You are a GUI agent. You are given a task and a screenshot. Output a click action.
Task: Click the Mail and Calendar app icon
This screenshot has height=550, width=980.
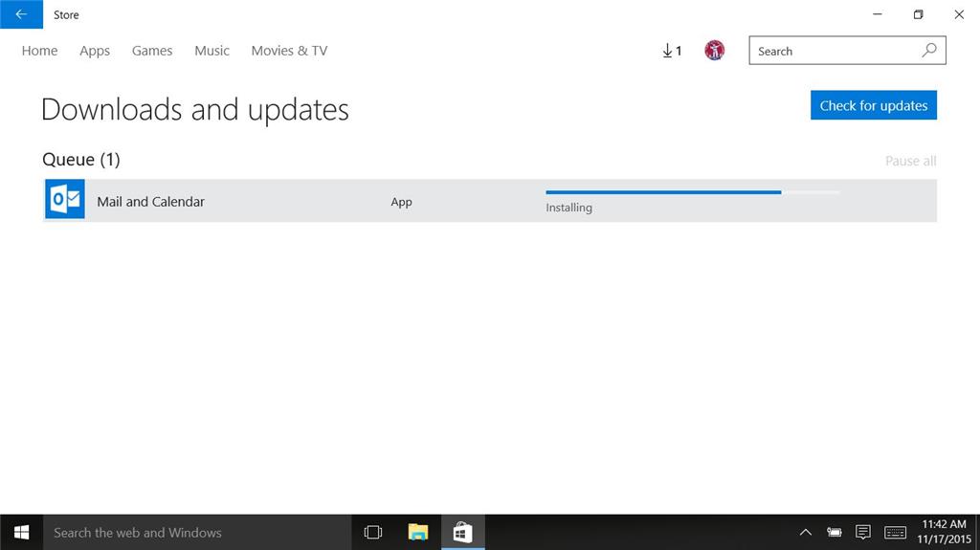(x=65, y=199)
